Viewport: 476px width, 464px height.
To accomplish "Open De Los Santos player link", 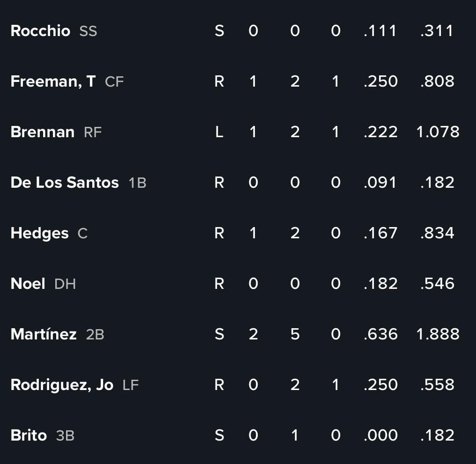I will (65, 183).
